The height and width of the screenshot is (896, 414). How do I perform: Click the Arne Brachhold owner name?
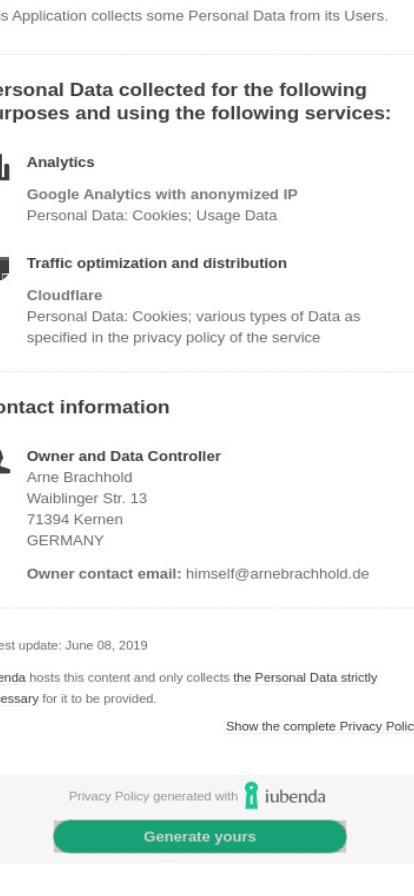click(79, 477)
